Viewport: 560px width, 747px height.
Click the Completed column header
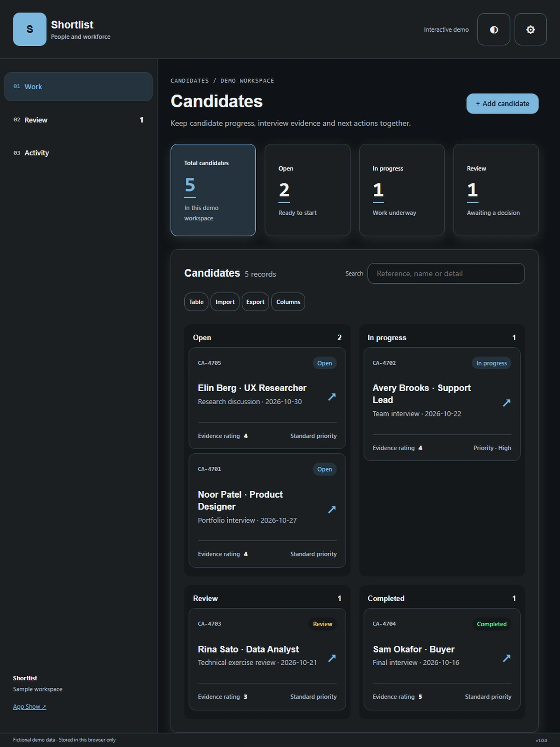(x=386, y=599)
